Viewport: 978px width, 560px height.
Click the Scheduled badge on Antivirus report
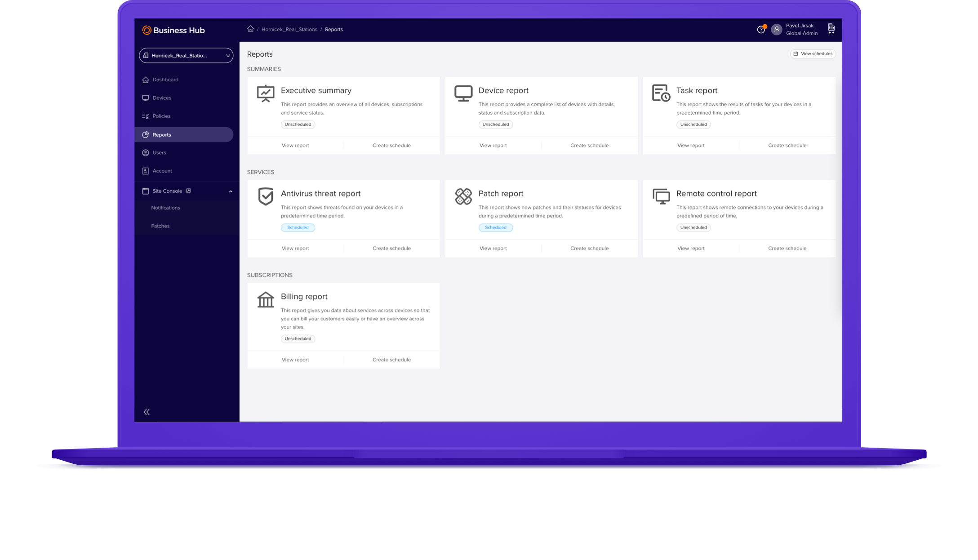(298, 227)
